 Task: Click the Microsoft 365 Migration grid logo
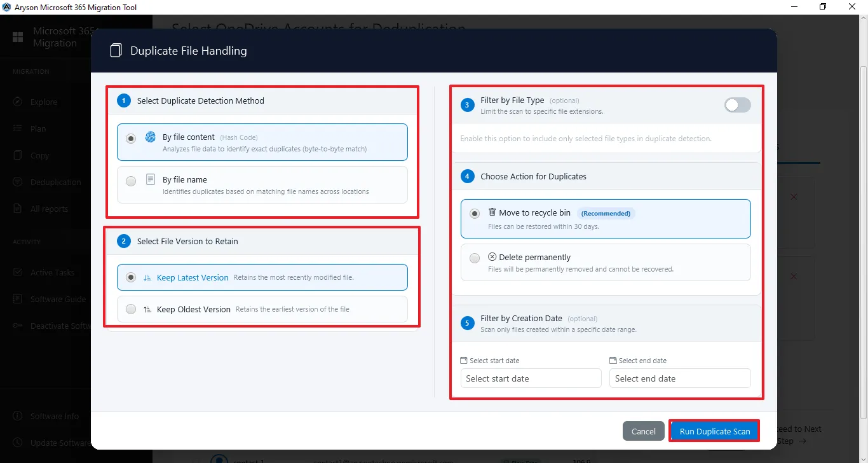pyautogui.click(x=18, y=37)
